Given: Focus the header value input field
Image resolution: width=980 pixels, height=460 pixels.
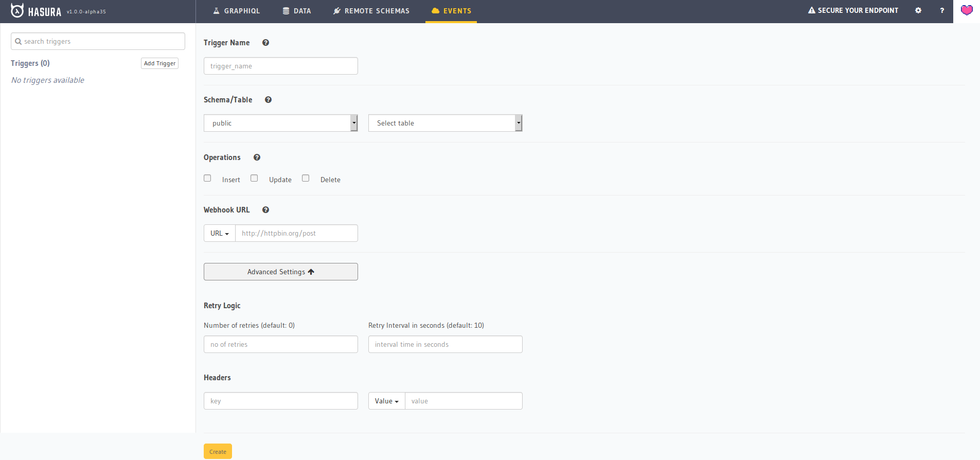Looking at the screenshot, I should pos(464,401).
